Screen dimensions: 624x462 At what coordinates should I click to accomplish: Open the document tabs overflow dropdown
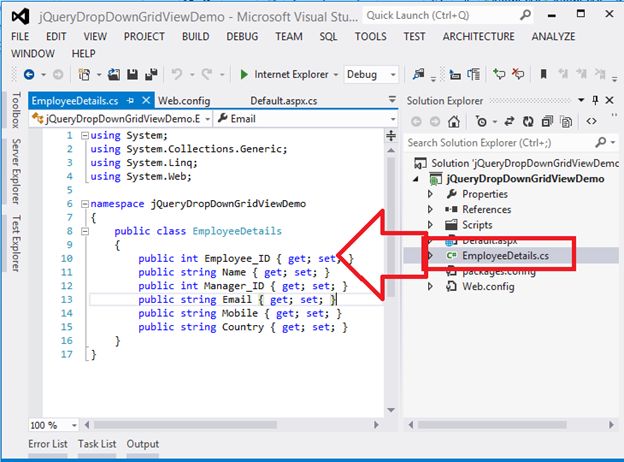(x=392, y=99)
